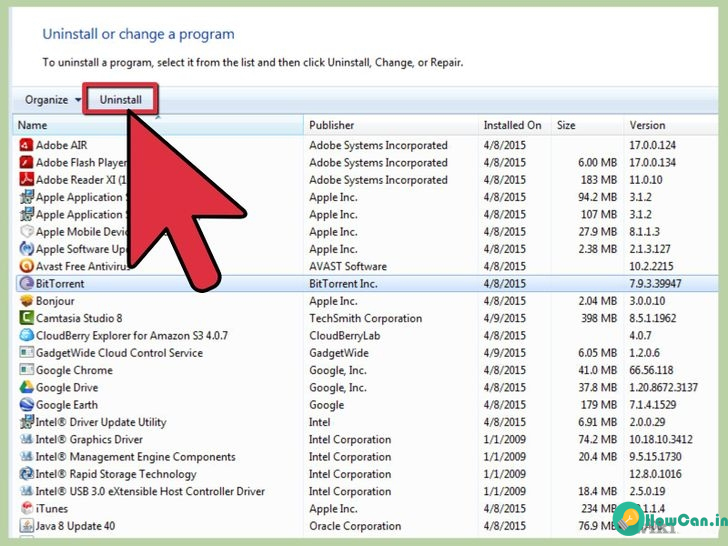Click the Avast Free Antivirus icon
Screen dimensions: 728x546
coord(26,266)
